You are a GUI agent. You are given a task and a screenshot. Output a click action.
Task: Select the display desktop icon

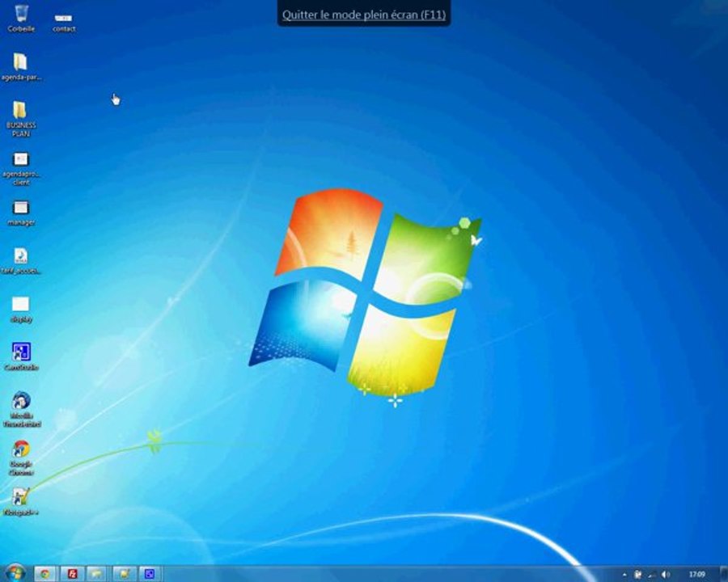21,310
